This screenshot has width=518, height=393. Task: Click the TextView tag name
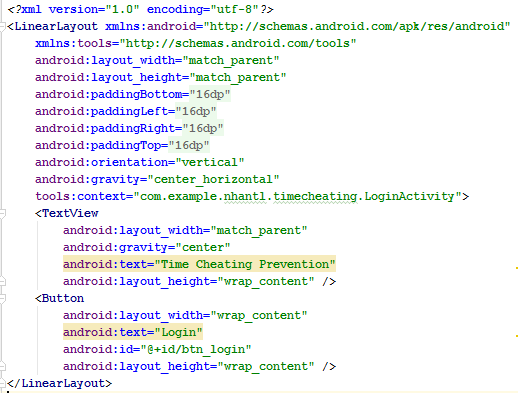coord(70,213)
